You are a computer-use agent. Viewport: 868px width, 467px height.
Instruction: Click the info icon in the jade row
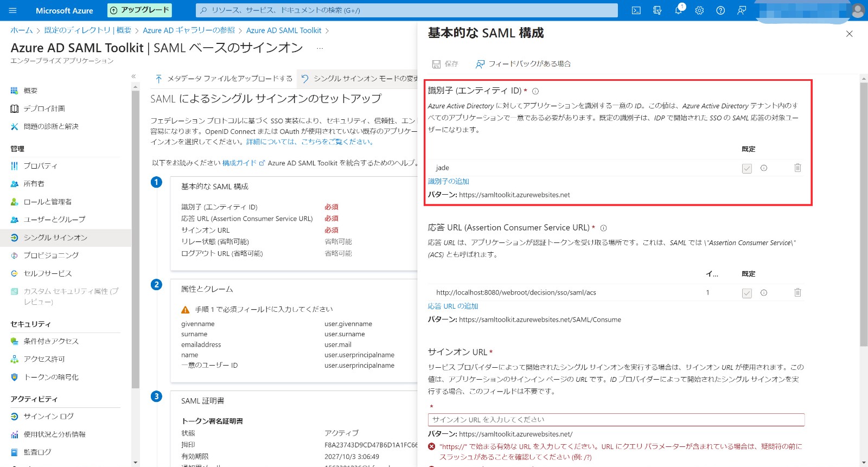point(764,168)
